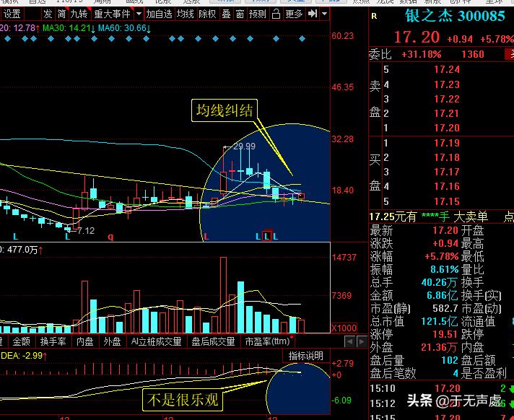Click the 市盈(静) value 582.7
This screenshot has height=420, width=514.
point(445,308)
